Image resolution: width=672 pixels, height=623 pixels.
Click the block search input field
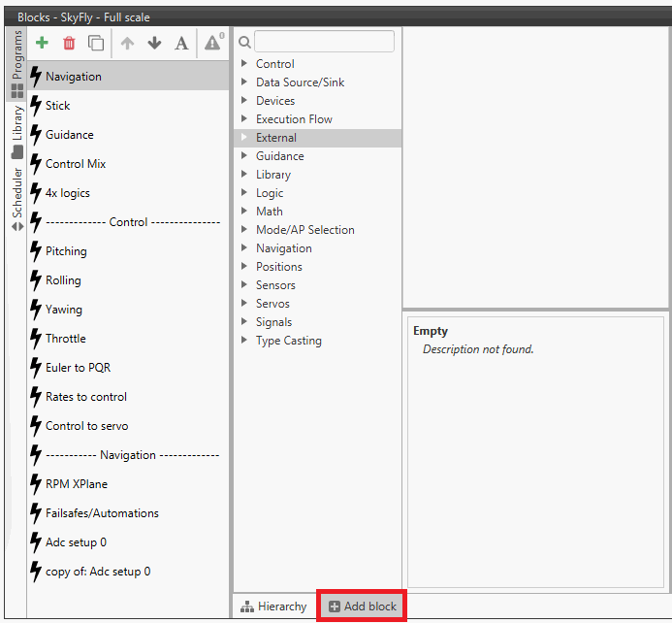[x=324, y=42]
